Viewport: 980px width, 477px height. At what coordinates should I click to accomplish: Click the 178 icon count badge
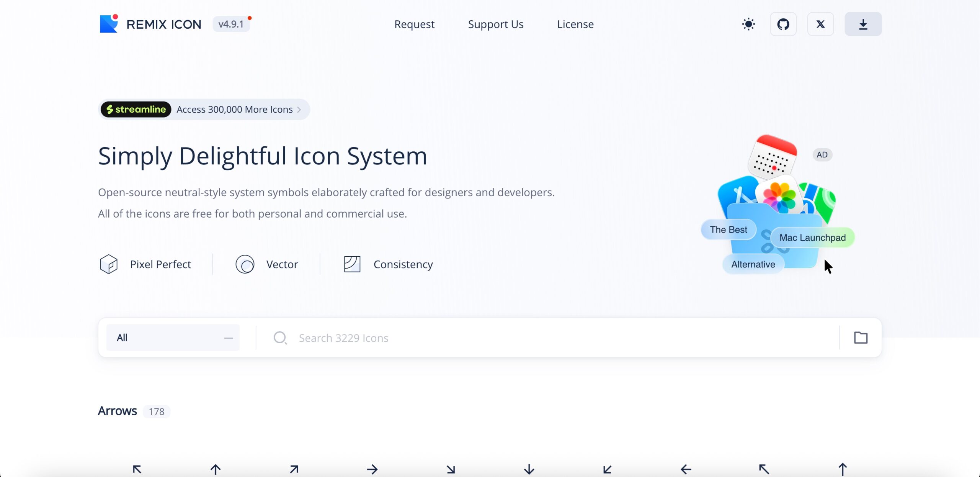157,411
